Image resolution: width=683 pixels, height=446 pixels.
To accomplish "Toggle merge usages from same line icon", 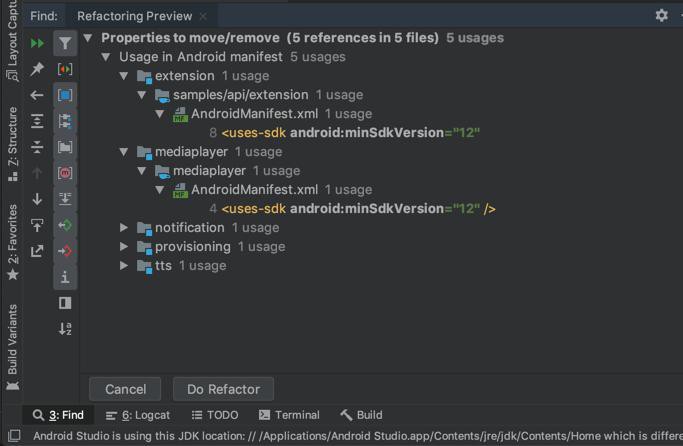I will [x=65, y=199].
